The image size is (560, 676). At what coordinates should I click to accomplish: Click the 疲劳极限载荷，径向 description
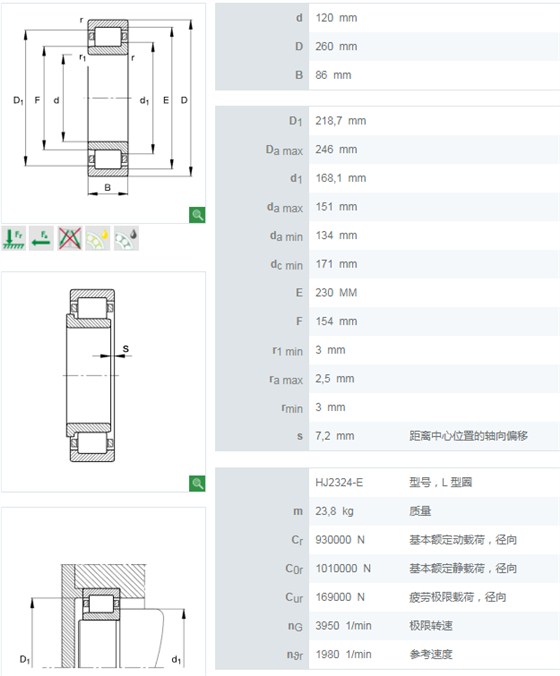pyautogui.click(x=457, y=597)
